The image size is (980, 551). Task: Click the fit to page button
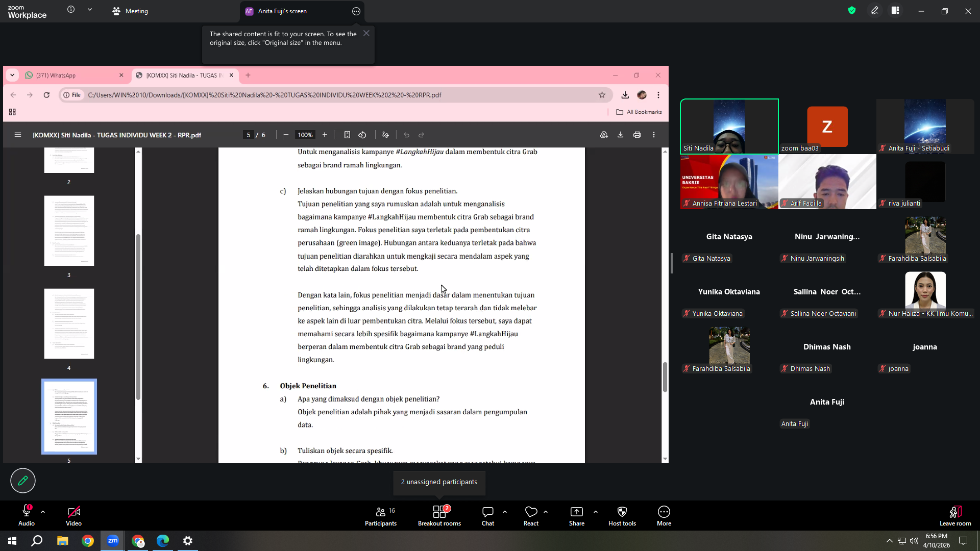coord(347,135)
